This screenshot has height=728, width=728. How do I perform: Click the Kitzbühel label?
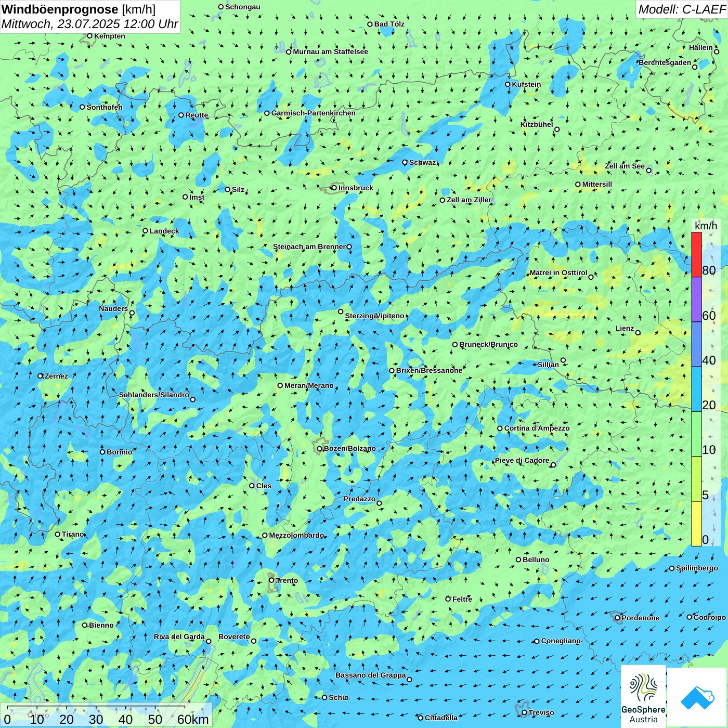(537, 124)
